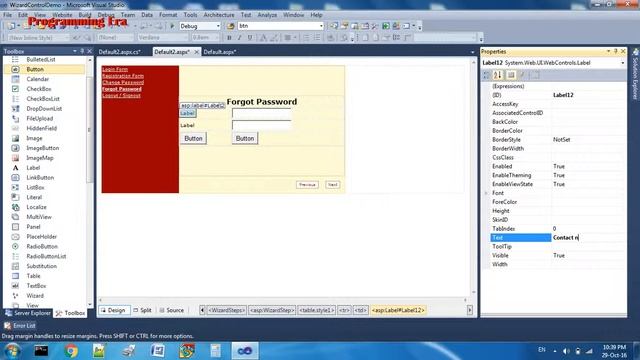Choose the LinkButton control in Toolbox
This screenshot has height=360, width=640.
tap(44, 178)
